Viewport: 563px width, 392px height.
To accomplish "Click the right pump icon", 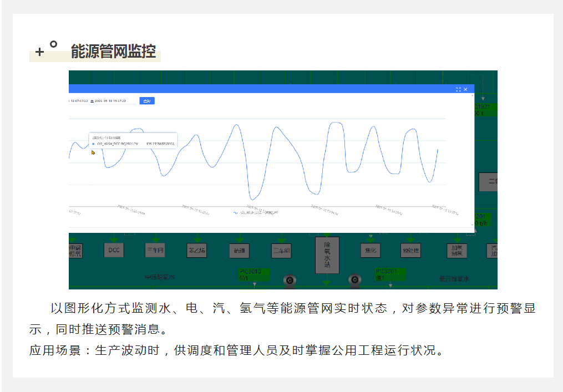I will click(354, 281).
